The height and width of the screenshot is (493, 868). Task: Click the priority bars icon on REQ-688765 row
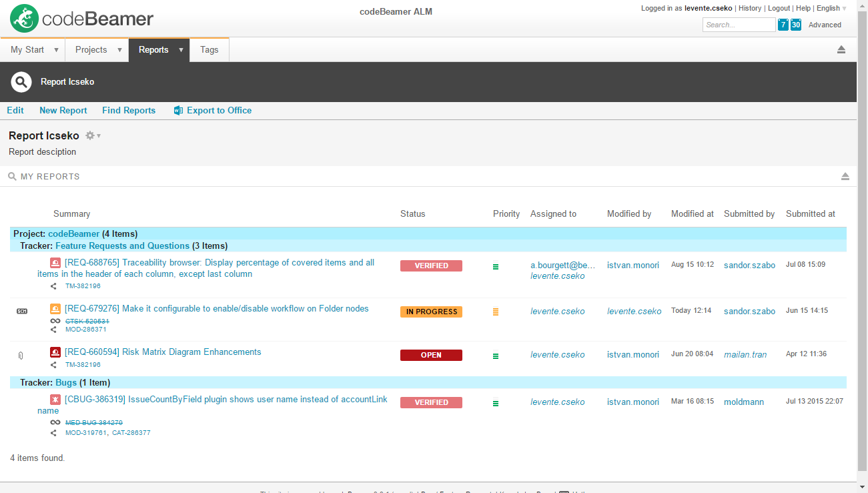click(x=496, y=266)
